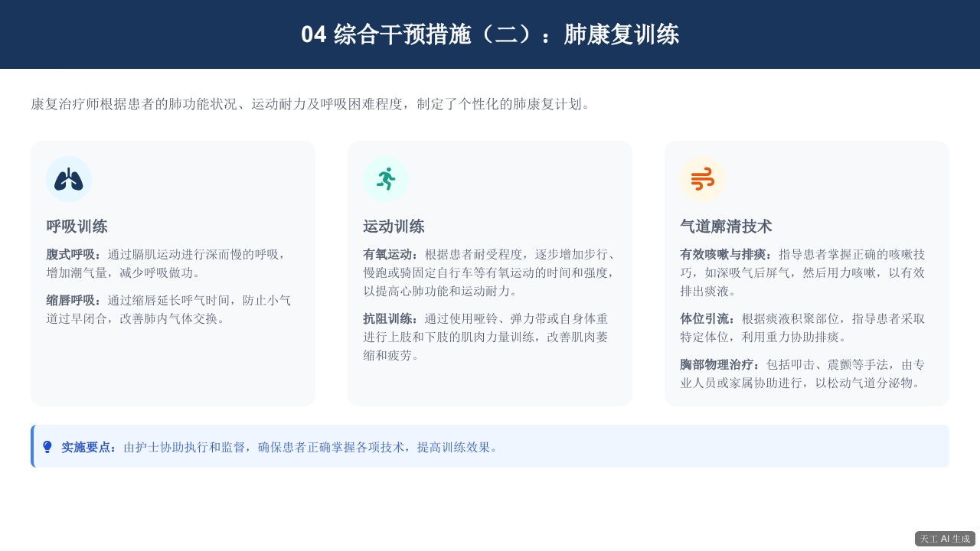Screen dimensions: 980x551
Task: Click the lightbulb icon beside 实施要点
Action: click(x=47, y=446)
